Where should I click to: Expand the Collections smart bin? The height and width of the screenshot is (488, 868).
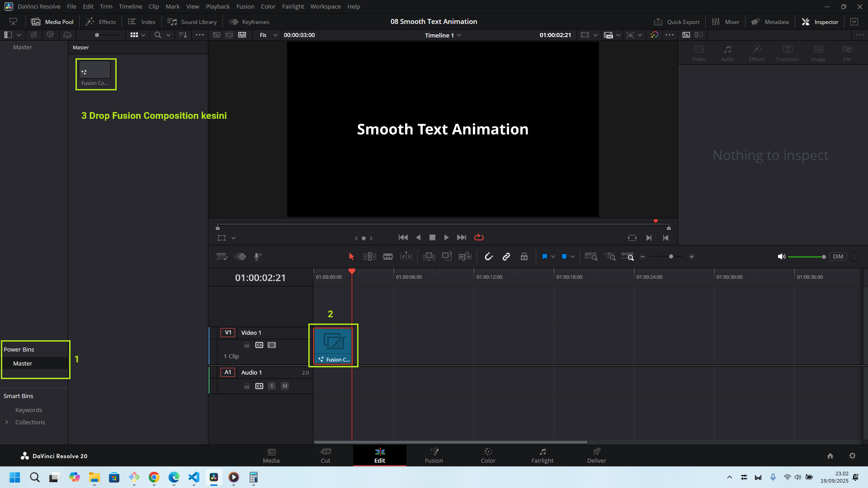(x=7, y=422)
